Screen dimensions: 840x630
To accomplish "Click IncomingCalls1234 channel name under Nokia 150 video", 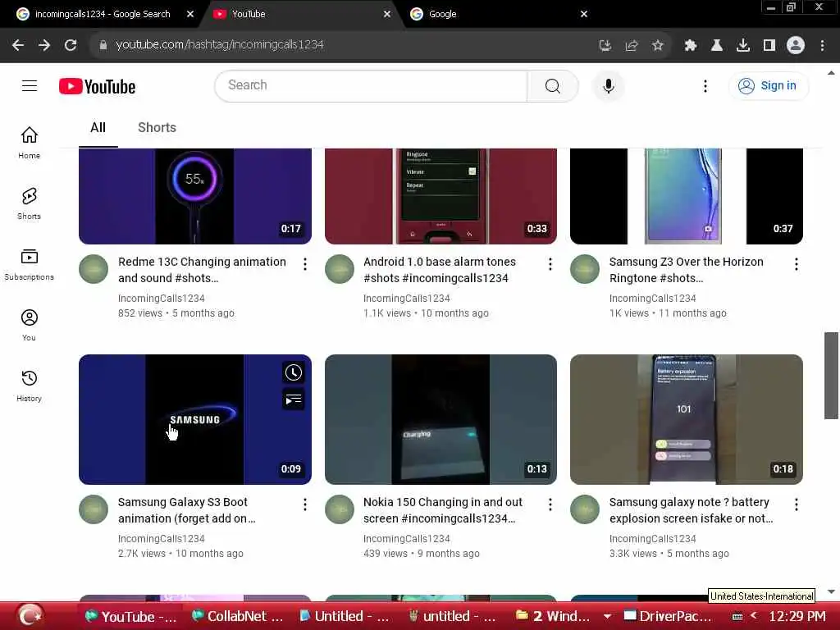I will [407, 538].
